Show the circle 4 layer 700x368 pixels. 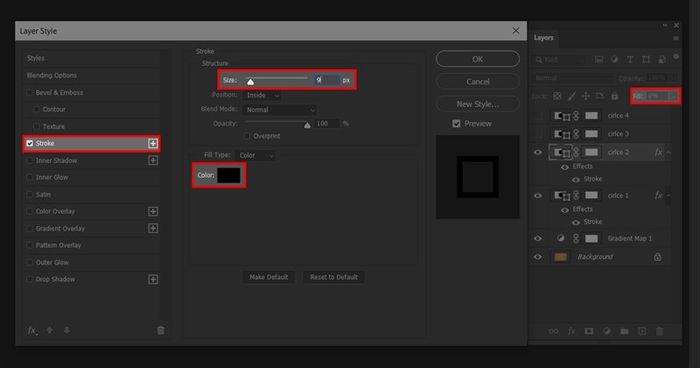click(538, 116)
